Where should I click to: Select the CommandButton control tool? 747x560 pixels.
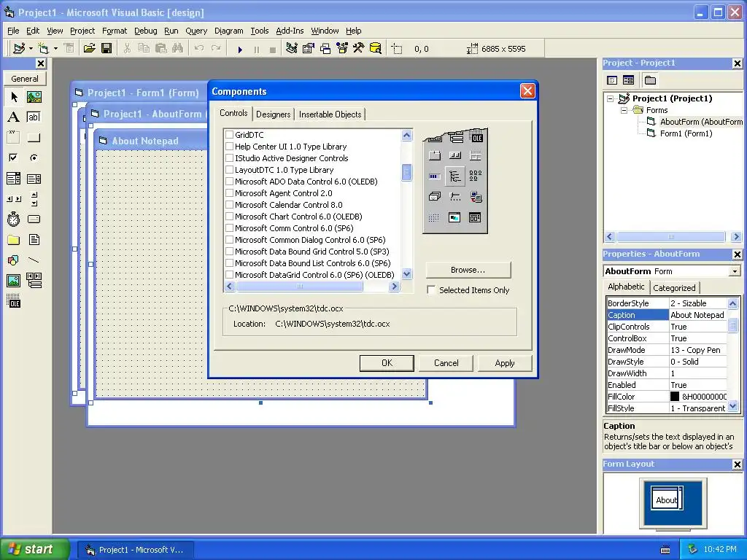click(34, 138)
